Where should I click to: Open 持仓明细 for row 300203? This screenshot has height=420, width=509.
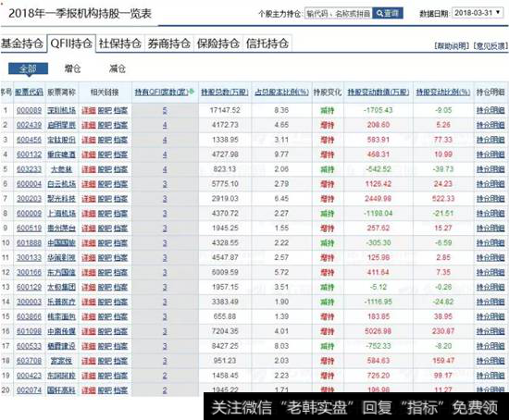coord(490,199)
